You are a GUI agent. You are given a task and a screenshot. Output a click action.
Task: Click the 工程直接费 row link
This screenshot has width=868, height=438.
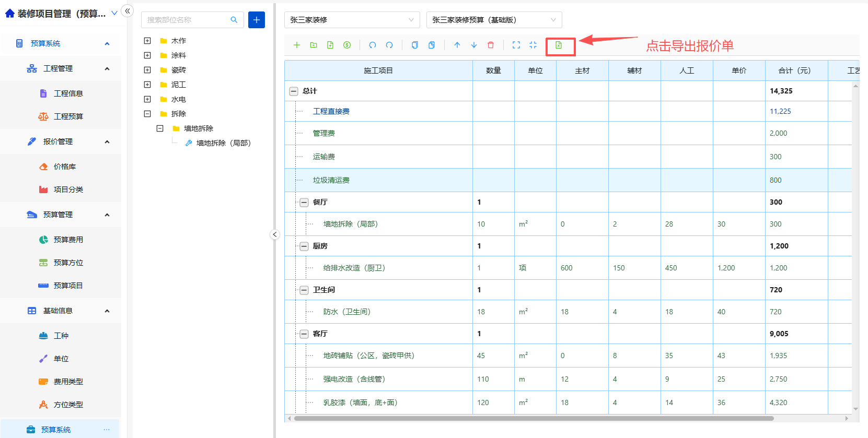tap(331, 111)
